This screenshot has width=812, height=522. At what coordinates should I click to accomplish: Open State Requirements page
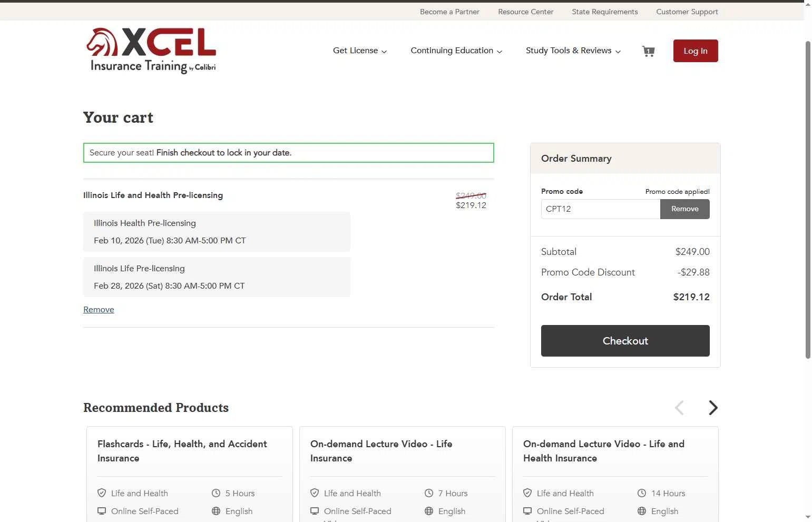(605, 12)
